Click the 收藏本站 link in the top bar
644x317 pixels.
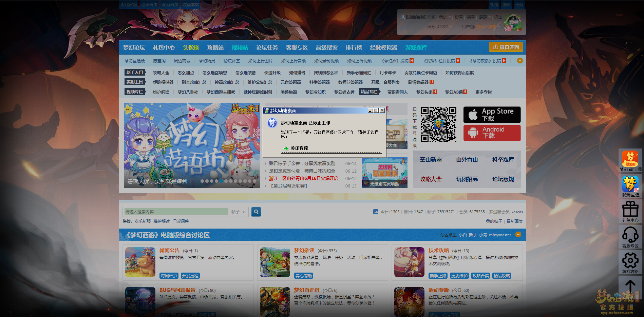click(x=191, y=5)
